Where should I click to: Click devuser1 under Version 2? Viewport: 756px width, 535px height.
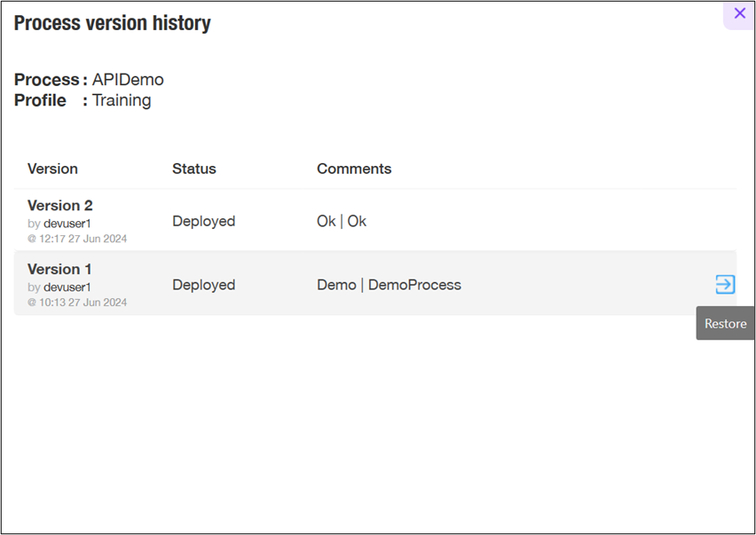click(x=67, y=224)
